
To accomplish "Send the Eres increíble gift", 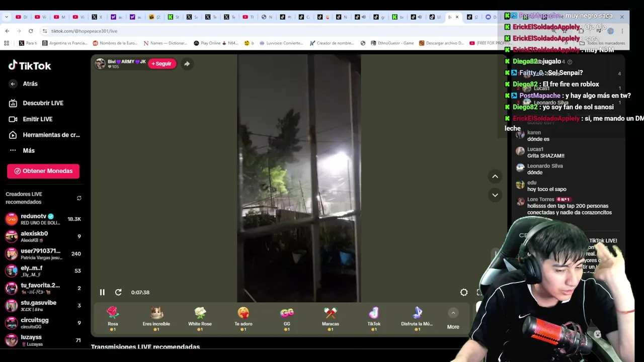I will pos(156,319).
